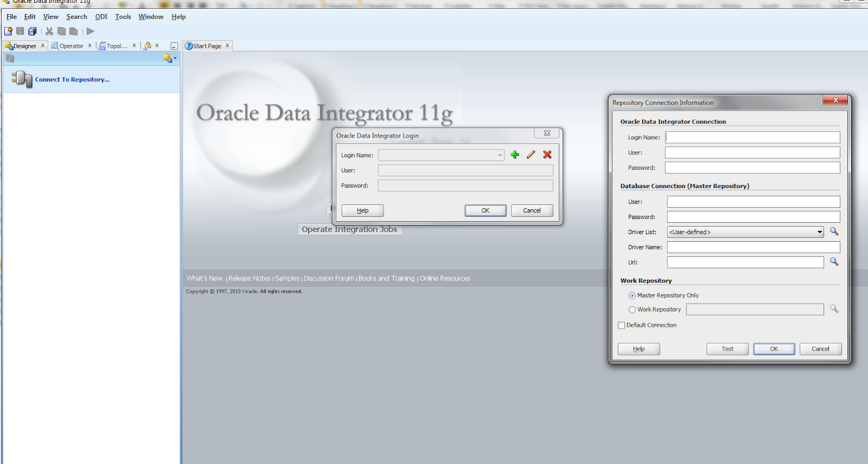Image resolution: width=868 pixels, height=464 pixels.
Task: Open the Search menu
Action: pos(76,17)
